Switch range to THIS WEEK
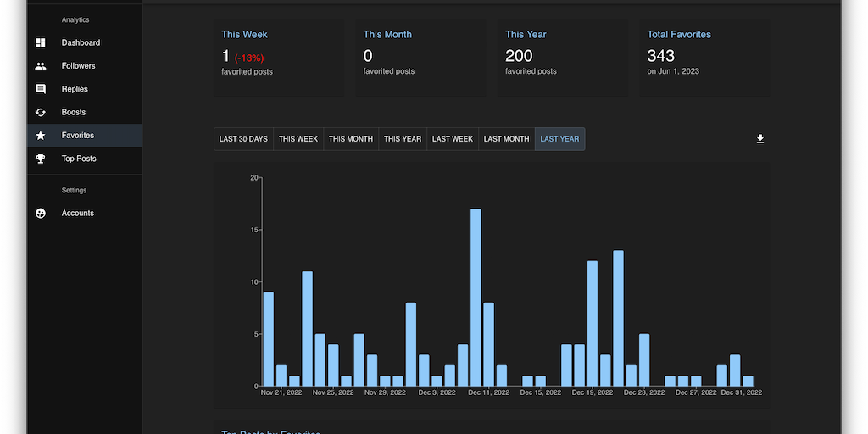 [298, 139]
